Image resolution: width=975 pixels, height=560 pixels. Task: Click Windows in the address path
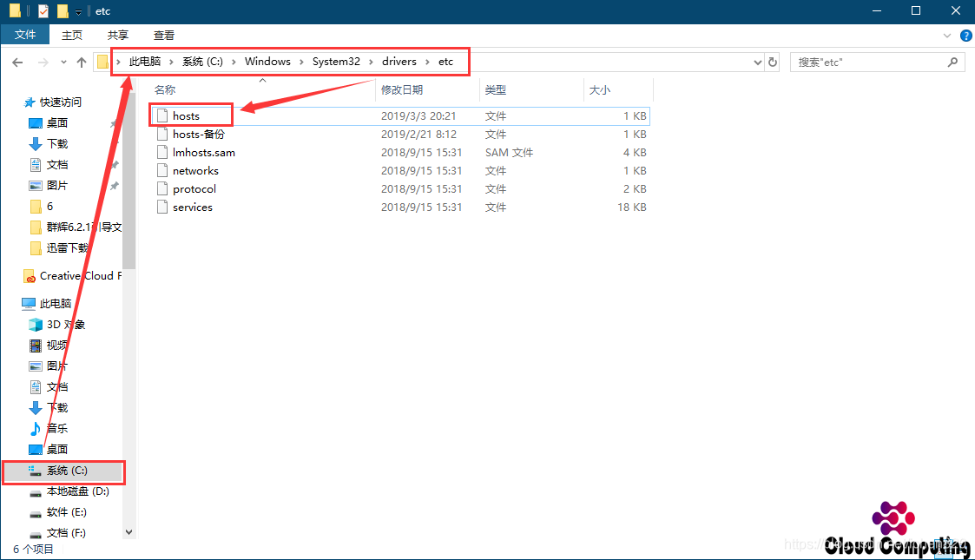[x=267, y=62]
